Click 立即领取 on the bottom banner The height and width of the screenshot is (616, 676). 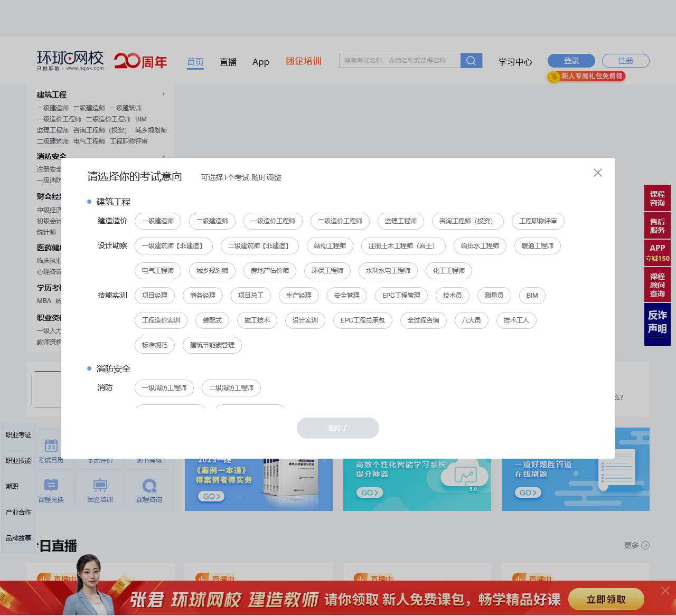tap(606, 599)
